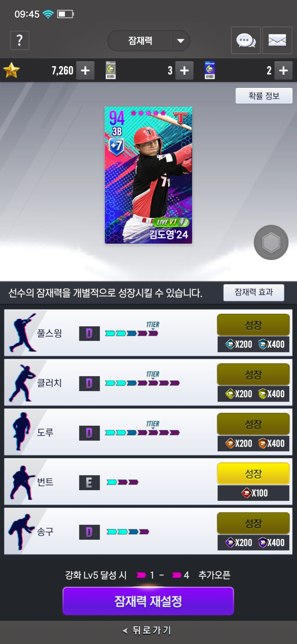The height and width of the screenshot is (644, 297).
Task: Click the dropdown arrow beside 잠재력
Action: point(181,41)
